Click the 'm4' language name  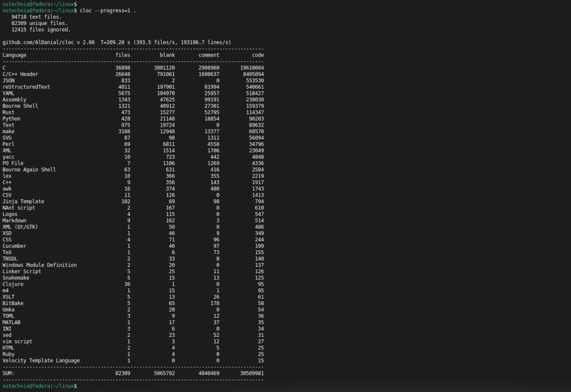[6, 291]
